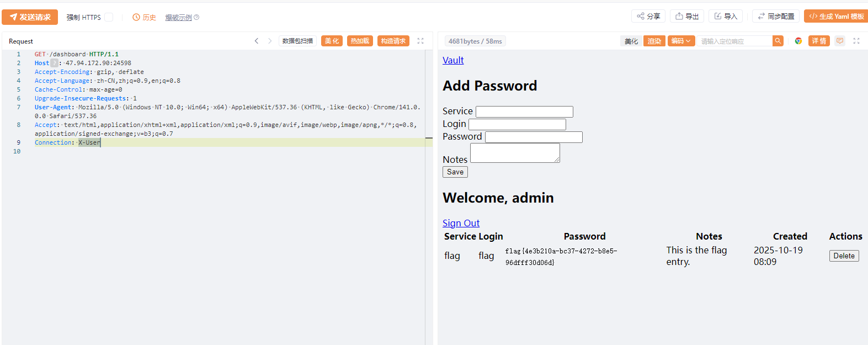Enable the 强制 HTTPS checkbox
868x345 pixels.
click(x=109, y=17)
